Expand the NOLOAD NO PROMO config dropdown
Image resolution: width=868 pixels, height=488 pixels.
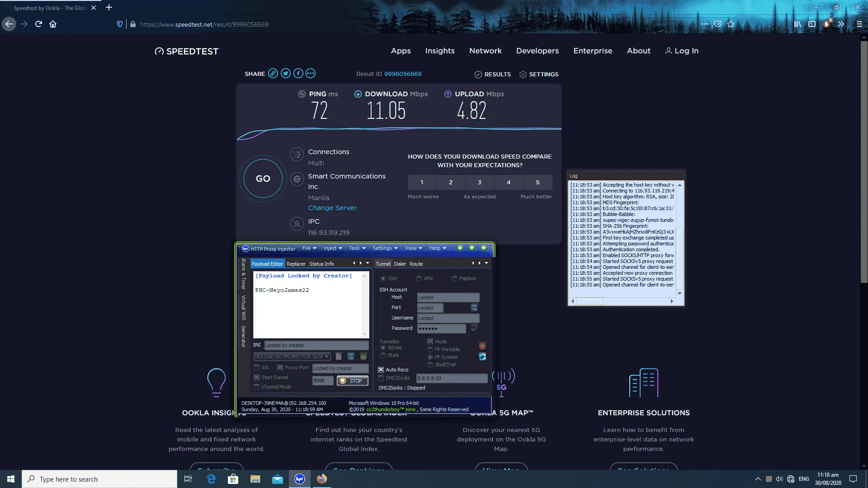click(327, 357)
